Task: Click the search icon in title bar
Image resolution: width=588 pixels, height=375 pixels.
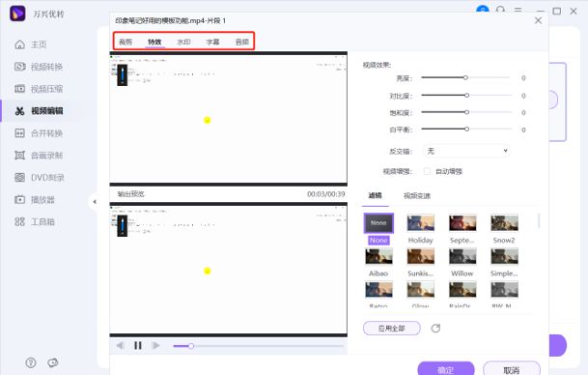Action: [501, 10]
